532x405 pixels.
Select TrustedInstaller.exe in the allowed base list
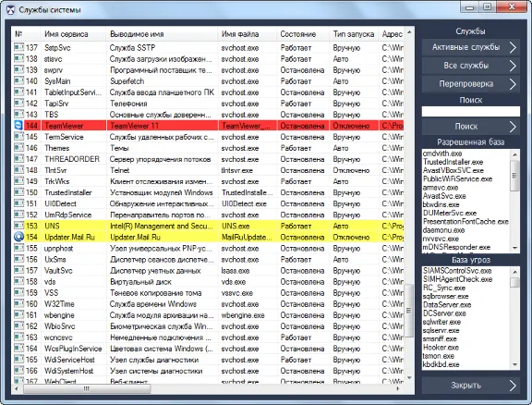tap(453, 162)
